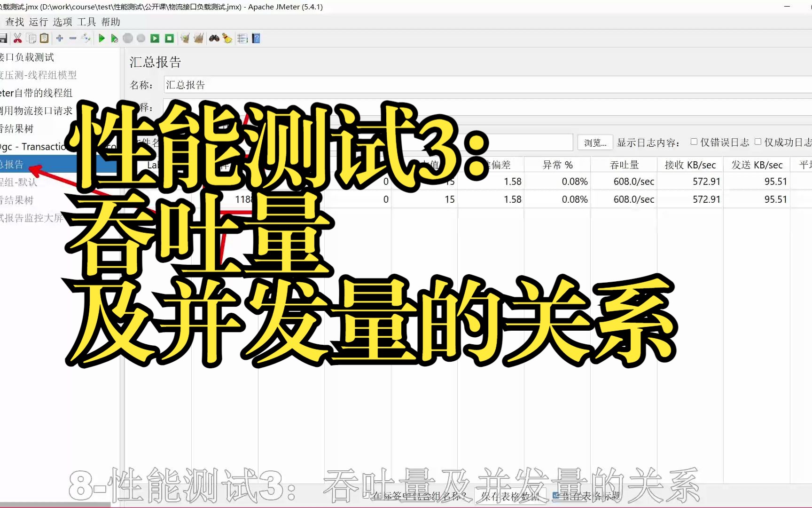
Task: Click the 发送 KB/sec column header
Action: (x=757, y=165)
